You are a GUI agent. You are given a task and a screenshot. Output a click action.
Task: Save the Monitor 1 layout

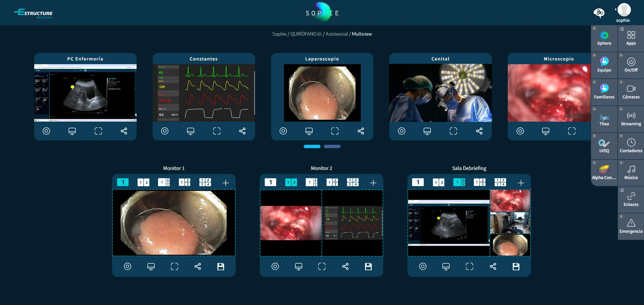pyautogui.click(x=220, y=267)
